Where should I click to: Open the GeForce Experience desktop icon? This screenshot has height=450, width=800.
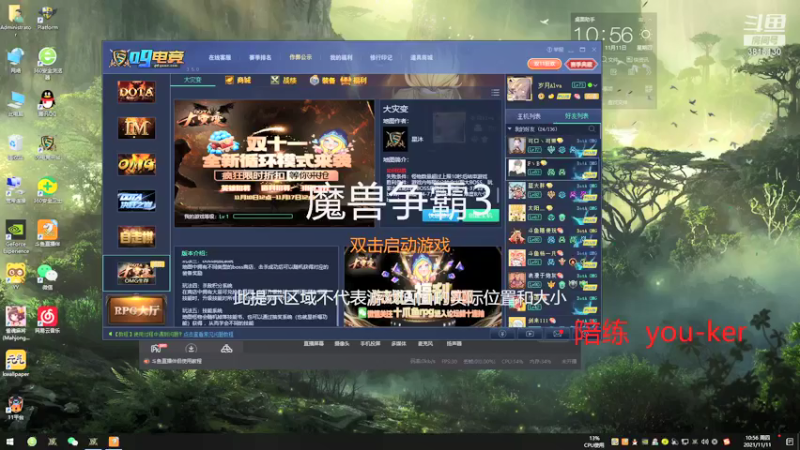pos(16,237)
